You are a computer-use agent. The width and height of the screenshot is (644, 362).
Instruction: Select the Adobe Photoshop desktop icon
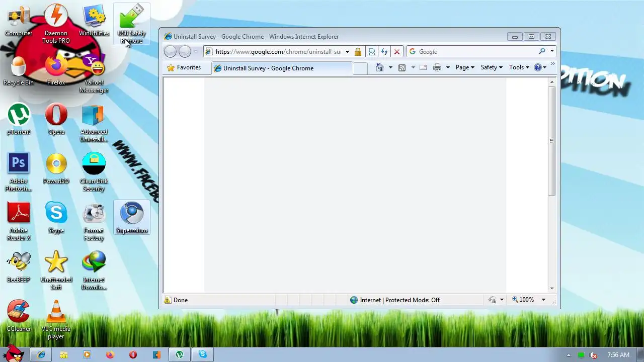click(19, 172)
